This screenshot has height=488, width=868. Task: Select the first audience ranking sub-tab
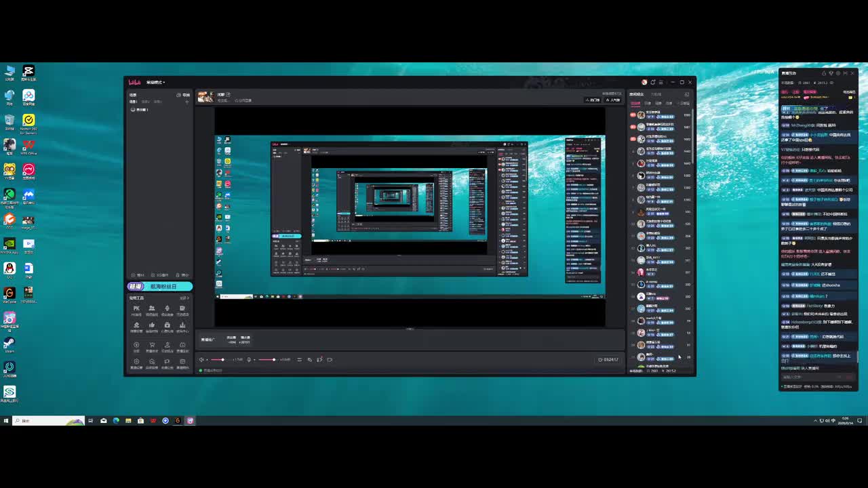[635, 103]
